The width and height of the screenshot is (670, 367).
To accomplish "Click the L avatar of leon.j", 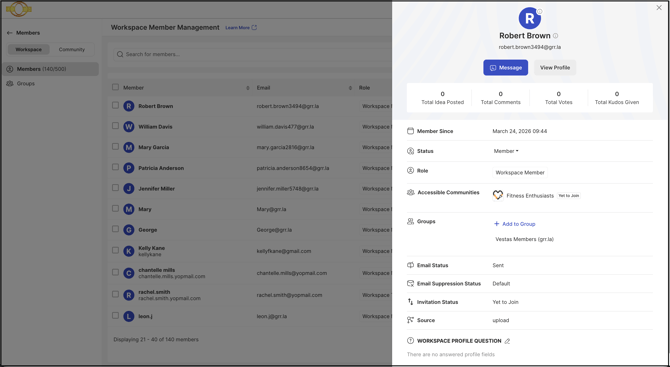I will (129, 317).
